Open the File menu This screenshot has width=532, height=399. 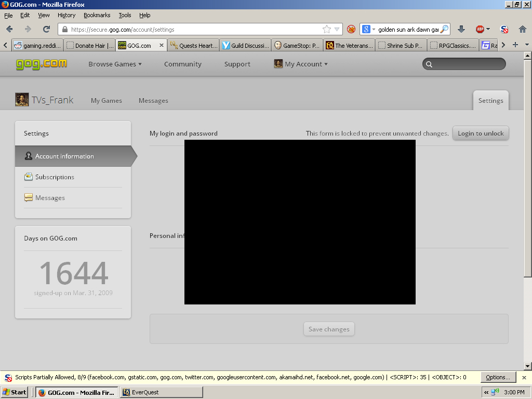pyautogui.click(x=8, y=15)
